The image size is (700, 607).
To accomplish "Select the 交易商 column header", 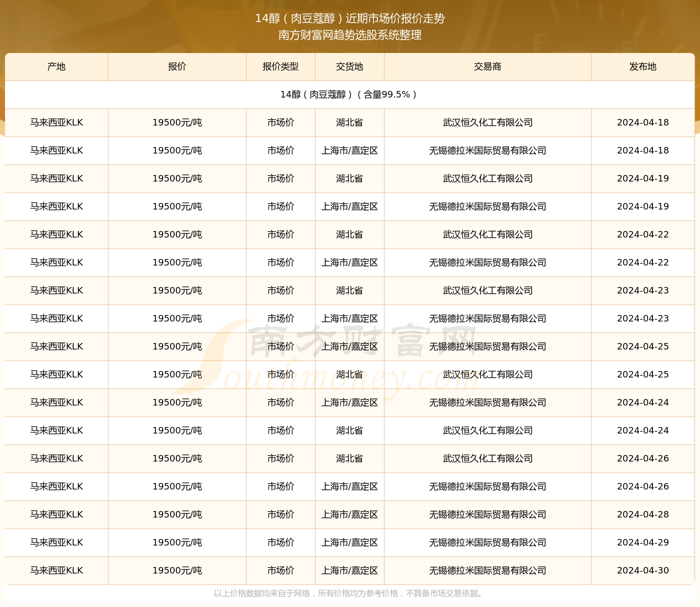I will coord(487,66).
